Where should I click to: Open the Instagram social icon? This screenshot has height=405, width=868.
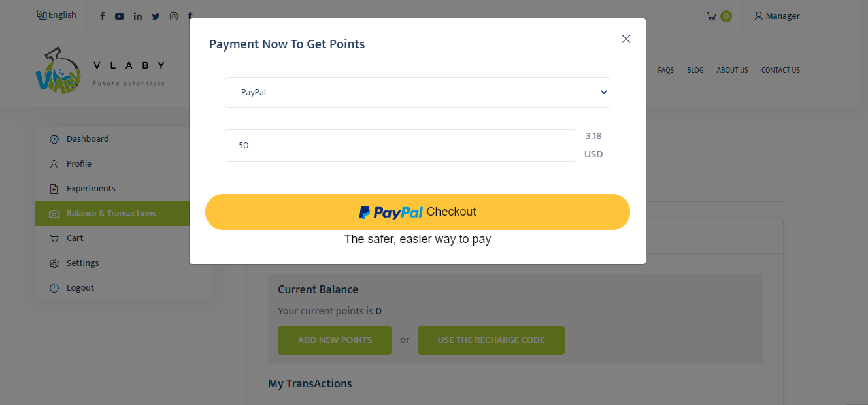[173, 16]
